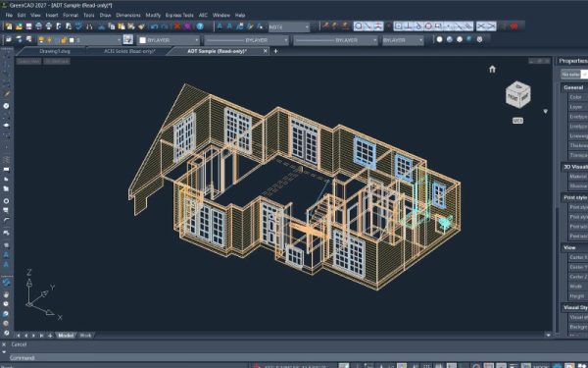This screenshot has width=588, height=368.
Task: Click the New drawing icon
Action: pyautogui.click(x=9, y=26)
